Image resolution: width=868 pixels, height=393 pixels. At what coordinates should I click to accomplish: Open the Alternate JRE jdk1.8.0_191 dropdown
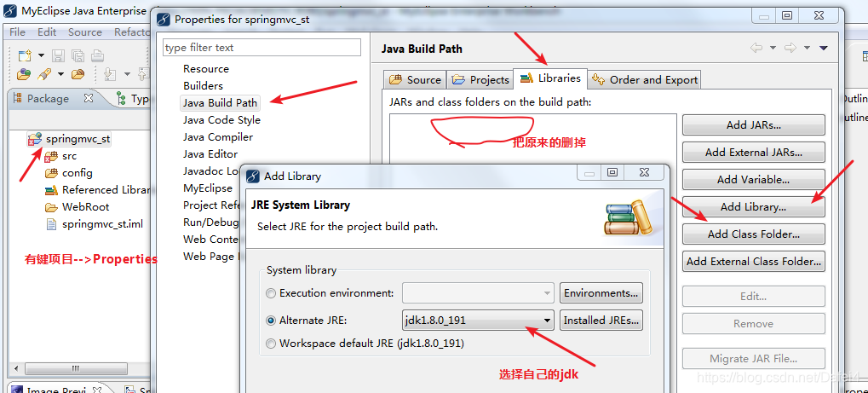pos(478,321)
